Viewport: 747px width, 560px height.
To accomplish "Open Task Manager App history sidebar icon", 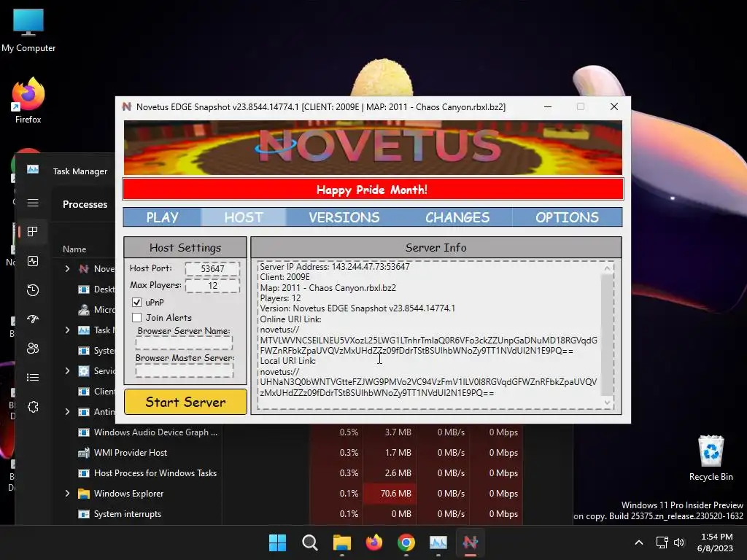I will point(33,290).
